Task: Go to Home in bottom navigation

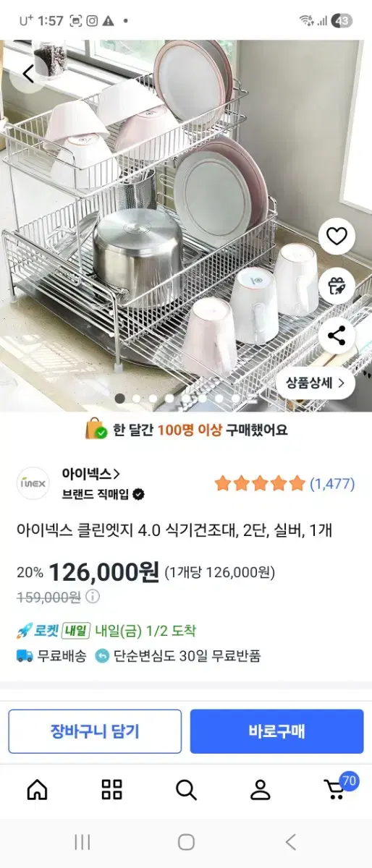Action: tap(37, 790)
